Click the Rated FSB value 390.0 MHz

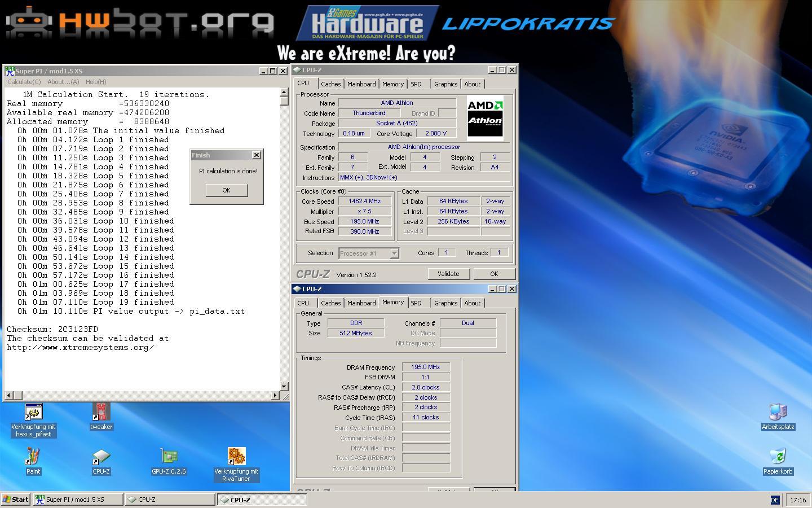(364, 231)
